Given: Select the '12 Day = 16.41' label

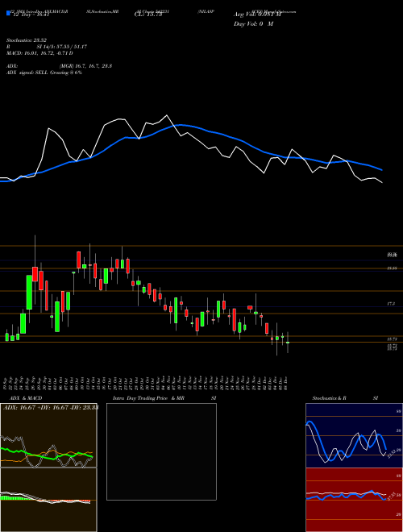Looking at the screenshot, I should [x=30, y=15].
